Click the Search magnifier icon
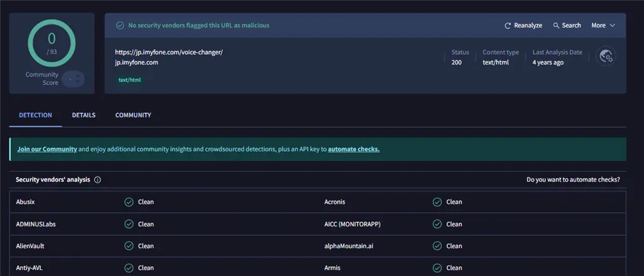The height and width of the screenshot is (276, 644). pyautogui.click(x=556, y=26)
